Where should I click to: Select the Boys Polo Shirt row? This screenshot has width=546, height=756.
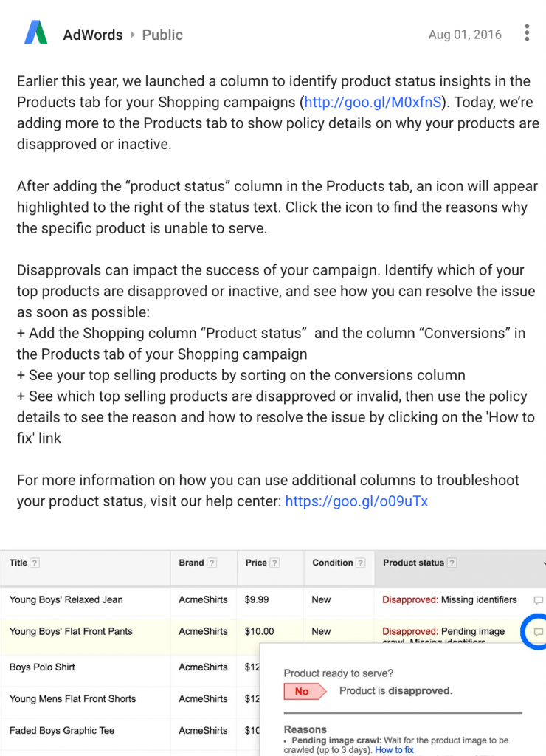coord(130,667)
